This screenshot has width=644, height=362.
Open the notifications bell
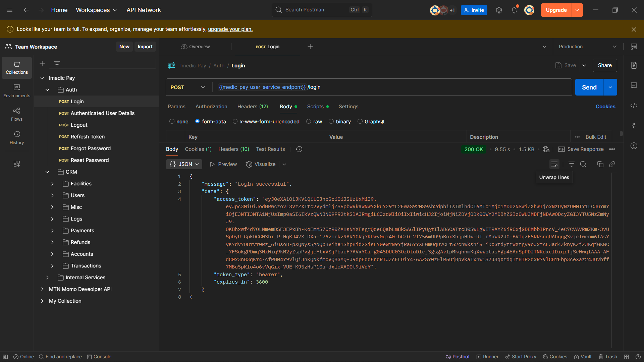coord(514,10)
